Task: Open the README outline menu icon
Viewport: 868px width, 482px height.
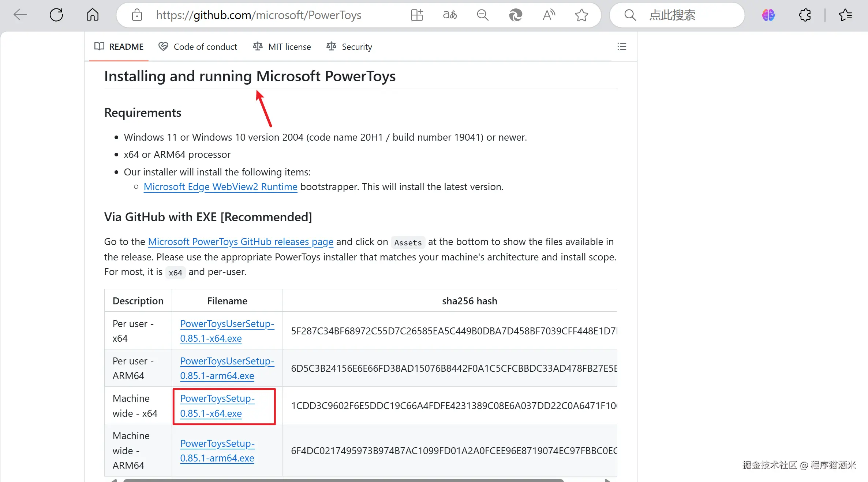Action: point(622,47)
